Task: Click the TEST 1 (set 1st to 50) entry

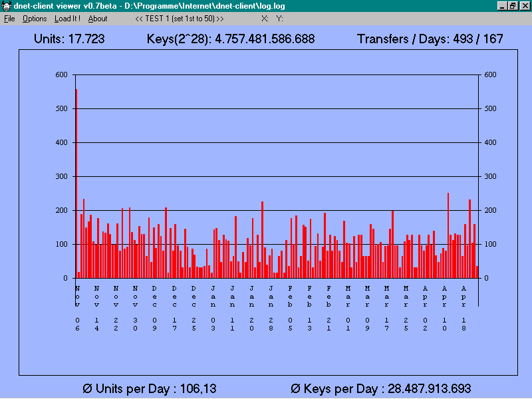Action: tap(180, 19)
